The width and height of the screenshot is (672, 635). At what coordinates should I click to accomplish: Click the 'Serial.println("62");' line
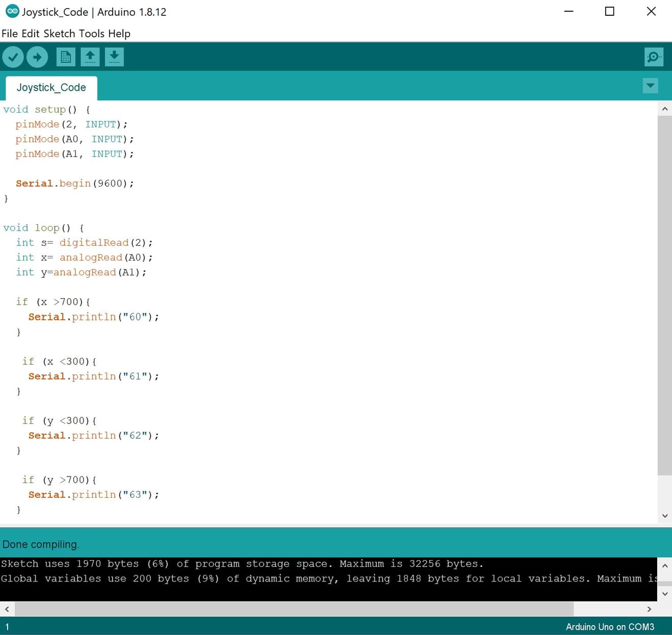click(x=94, y=435)
